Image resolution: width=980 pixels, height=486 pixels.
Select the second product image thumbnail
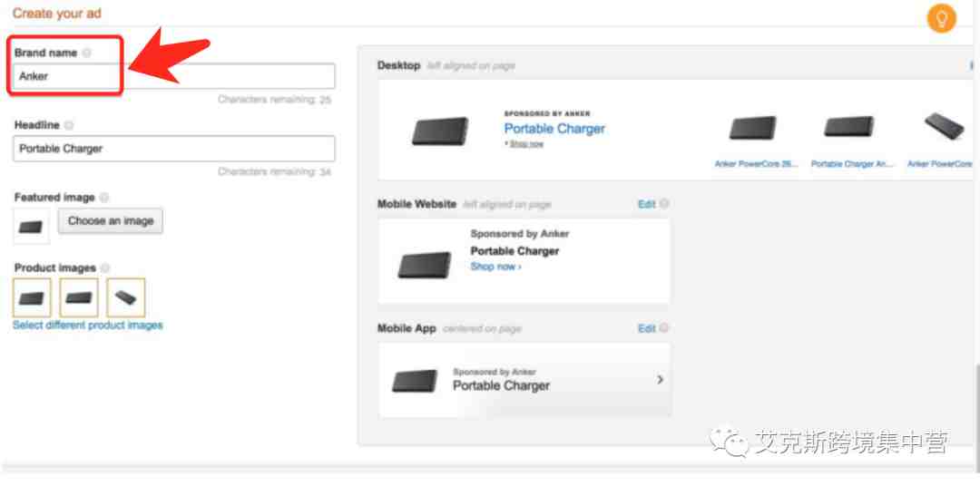pyautogui.click(x=79, y=298)
